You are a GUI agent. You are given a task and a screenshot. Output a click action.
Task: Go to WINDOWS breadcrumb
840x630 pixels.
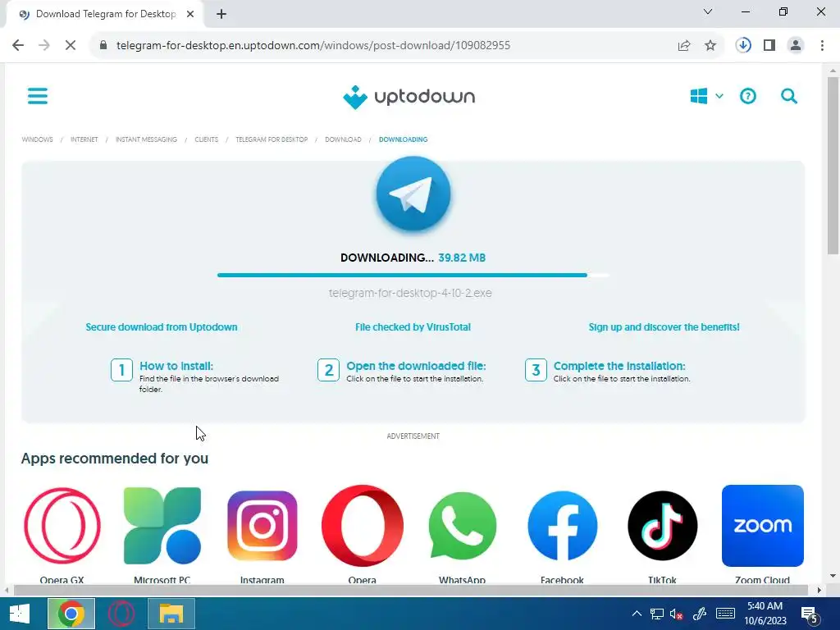tap(38, 139)
